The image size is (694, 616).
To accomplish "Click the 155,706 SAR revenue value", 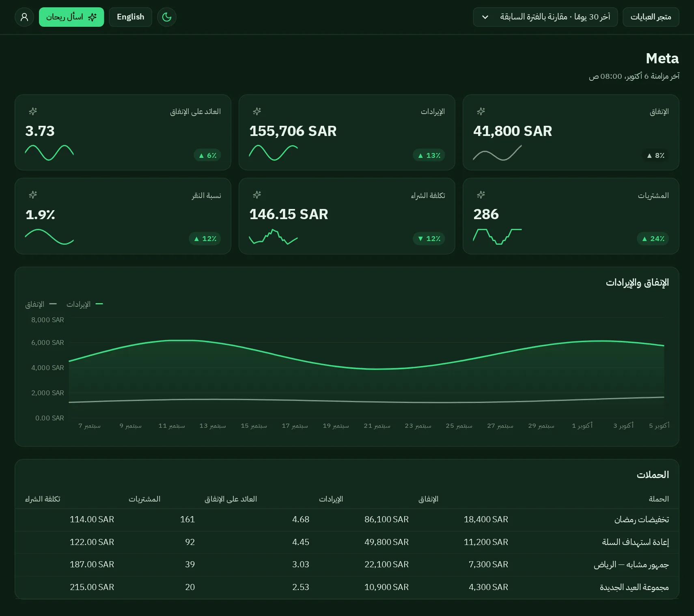I will [x=293, y=131].
